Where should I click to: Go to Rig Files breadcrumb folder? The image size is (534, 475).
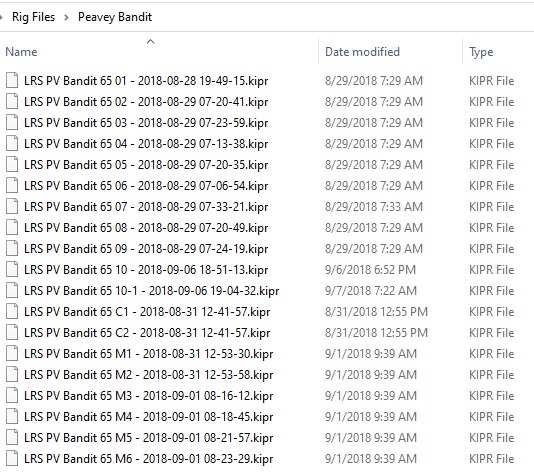(33, 17)
